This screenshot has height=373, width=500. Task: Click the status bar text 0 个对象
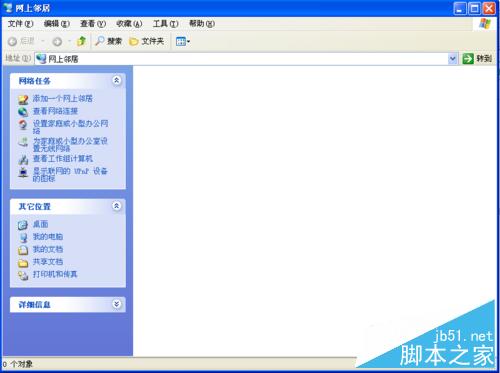click(18, 364)
